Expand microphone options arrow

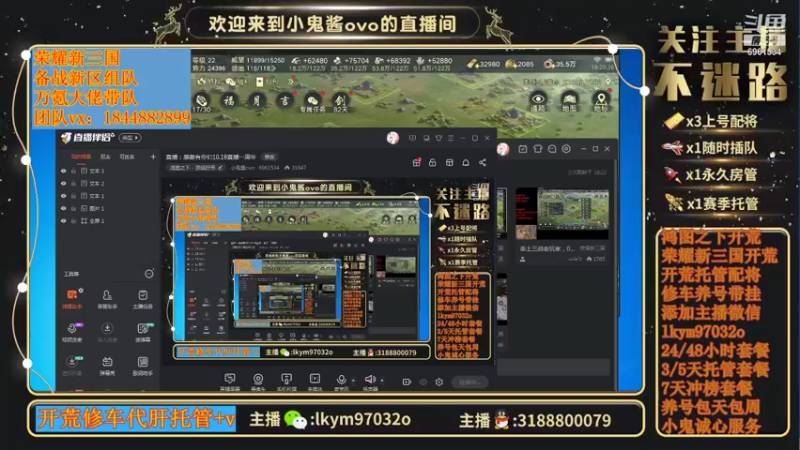click(353, 381)
